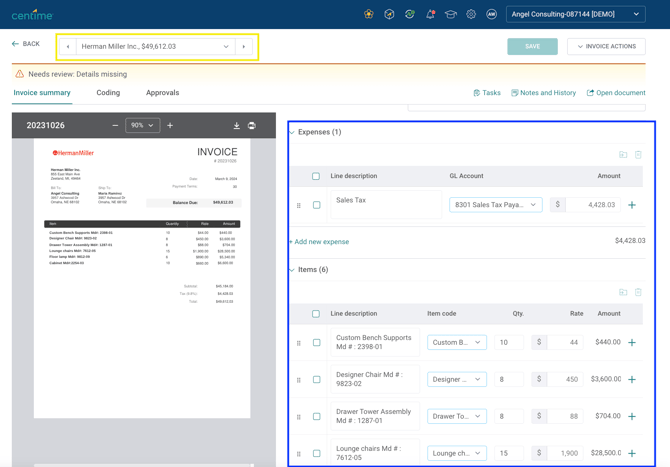Click the Open document link
This screenshot has width=670, height=467.
pyautogui.click(x=616, y=93)
